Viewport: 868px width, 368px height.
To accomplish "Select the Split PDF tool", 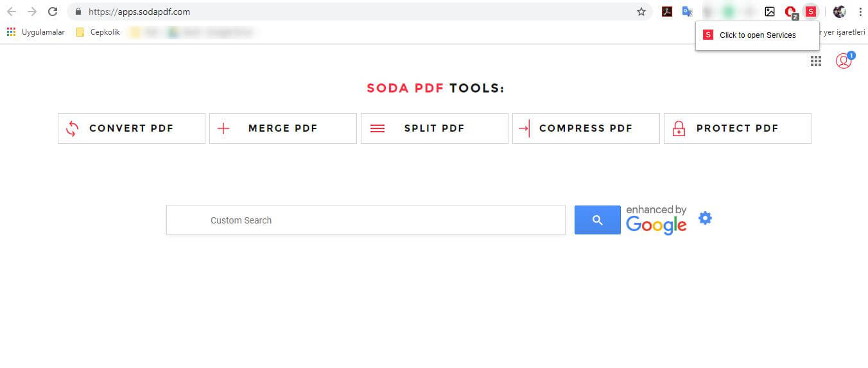I will (x=435, y=128).
